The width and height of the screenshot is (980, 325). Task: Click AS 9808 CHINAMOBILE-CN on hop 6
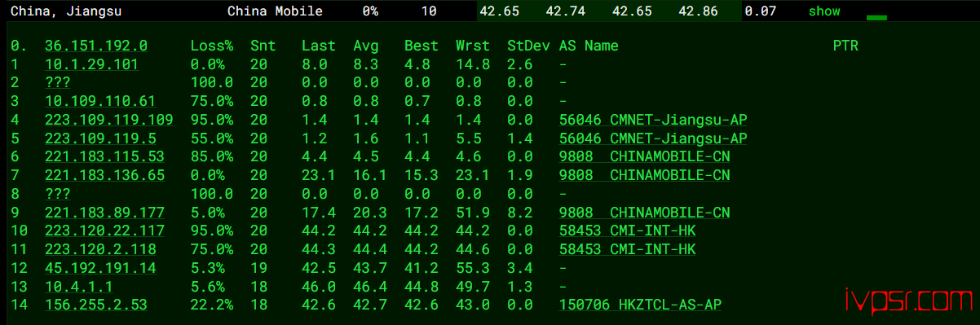tap(644, 156)
